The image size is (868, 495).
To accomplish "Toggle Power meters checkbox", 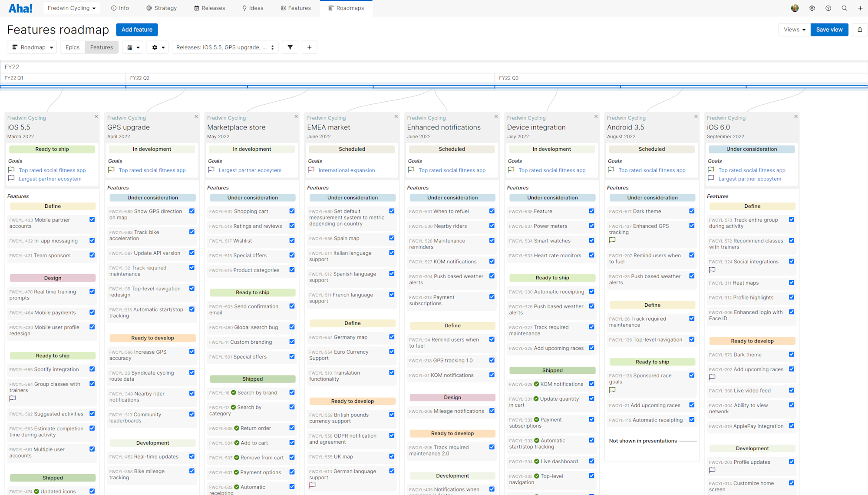I will tap(591, 226).
